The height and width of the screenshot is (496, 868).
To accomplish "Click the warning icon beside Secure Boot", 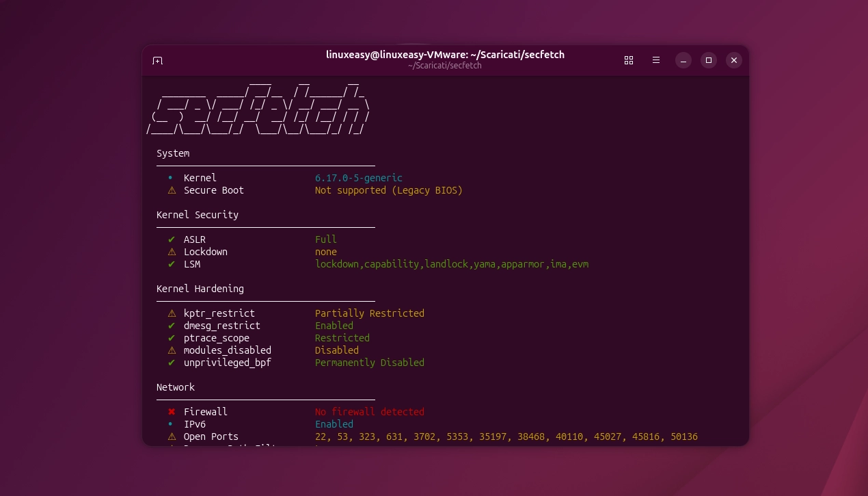I will click(172, 190).
